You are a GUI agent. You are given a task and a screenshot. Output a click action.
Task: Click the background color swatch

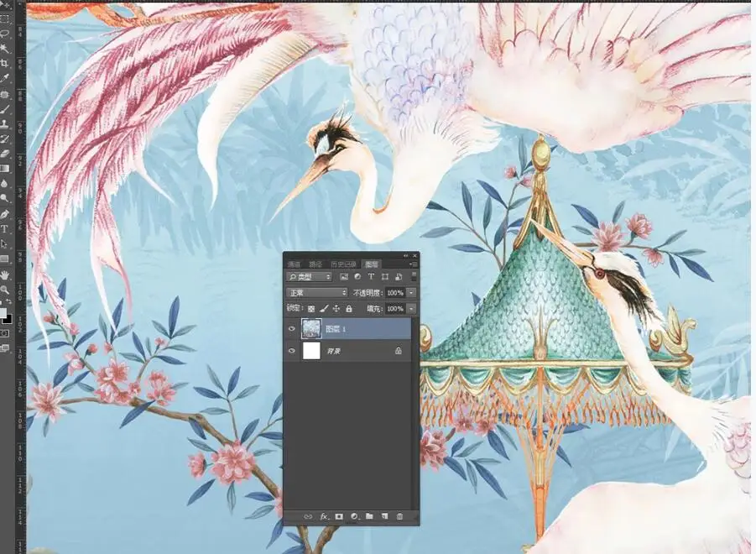[x=8, y=318]
